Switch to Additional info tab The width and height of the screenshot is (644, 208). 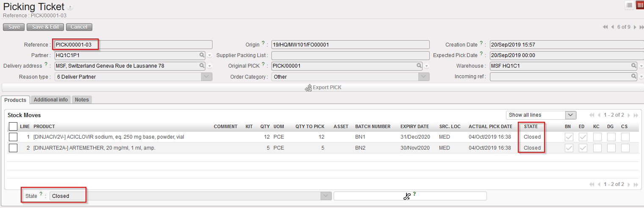tap(51, 100)
